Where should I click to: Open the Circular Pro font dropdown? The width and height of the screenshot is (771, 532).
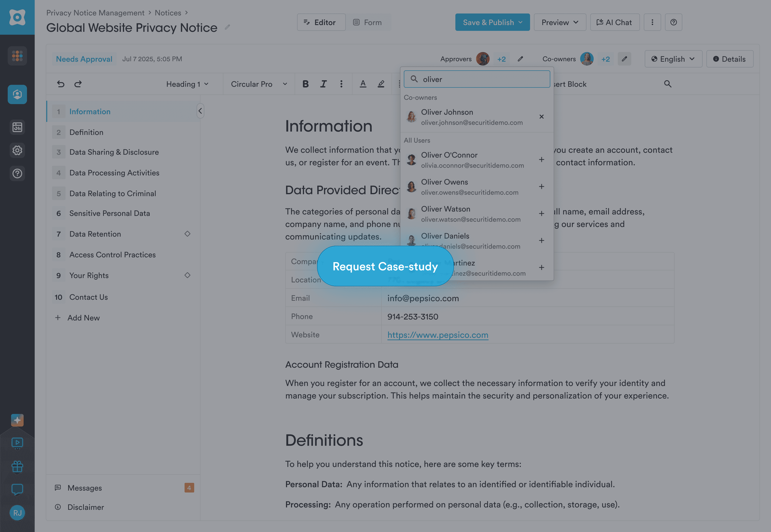pos(258,84)
